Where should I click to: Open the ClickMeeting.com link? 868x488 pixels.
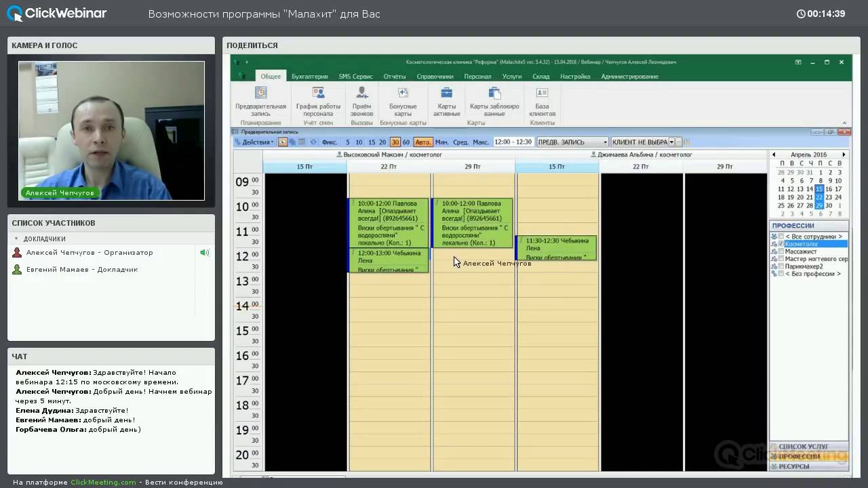(x=103, y=482)
